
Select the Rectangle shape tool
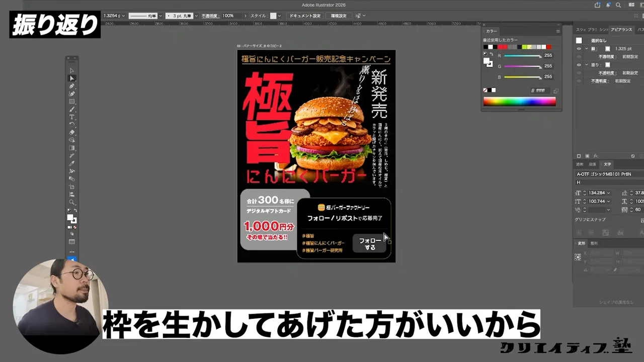pos(72,102)
